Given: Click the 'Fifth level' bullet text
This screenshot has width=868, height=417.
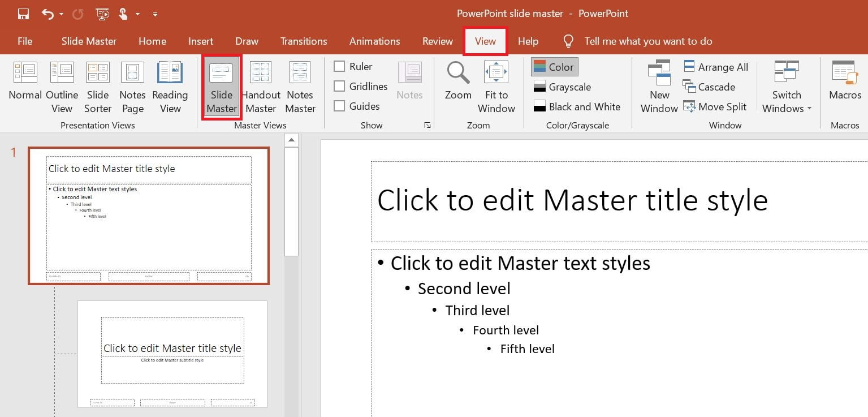Looking at the screenshot, I should tap(528, 349).
